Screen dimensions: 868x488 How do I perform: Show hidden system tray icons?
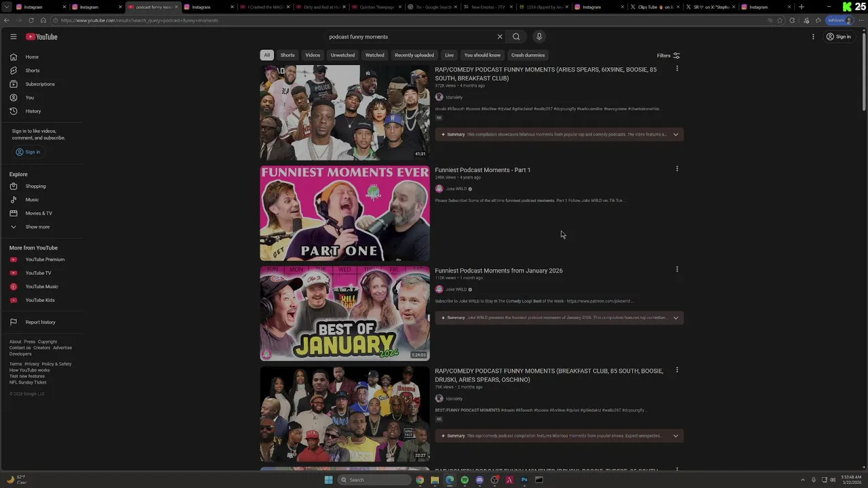tap(803, 480)
